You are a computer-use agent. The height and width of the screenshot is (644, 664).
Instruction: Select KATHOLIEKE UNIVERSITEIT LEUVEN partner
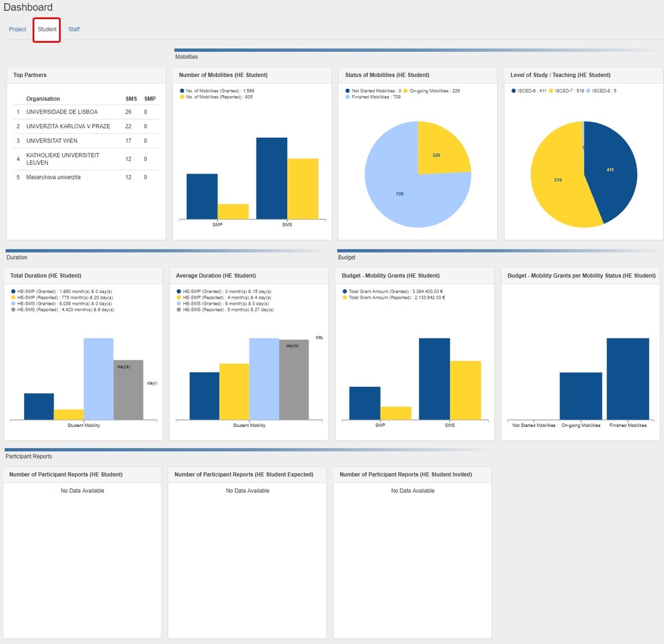click(x=86, y=159)
